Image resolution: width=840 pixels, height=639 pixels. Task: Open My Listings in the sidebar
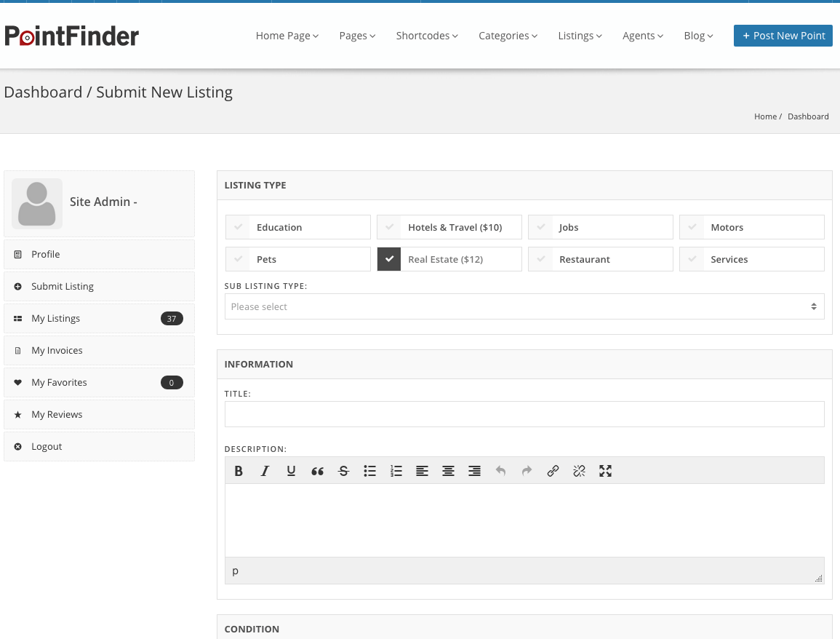(56, 318)
